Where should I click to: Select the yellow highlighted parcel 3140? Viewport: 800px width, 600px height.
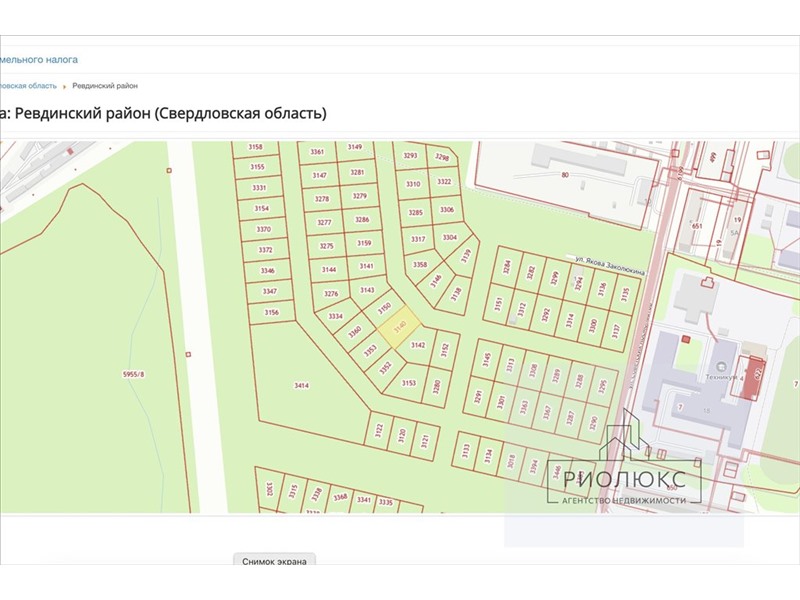click(x=400, y=327)
